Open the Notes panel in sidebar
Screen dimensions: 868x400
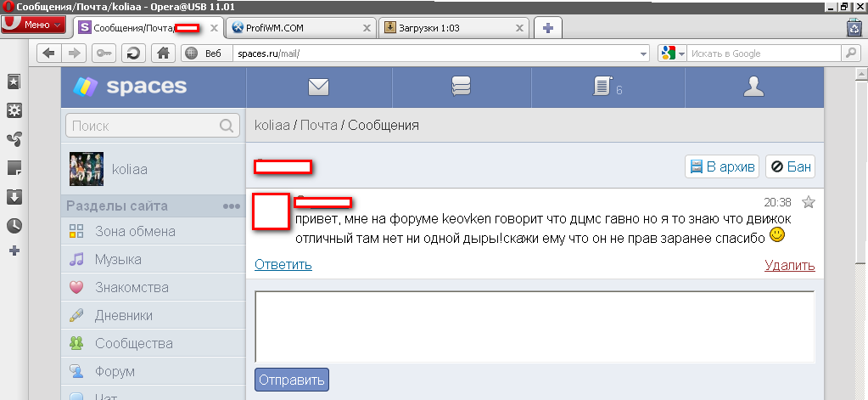14,168
